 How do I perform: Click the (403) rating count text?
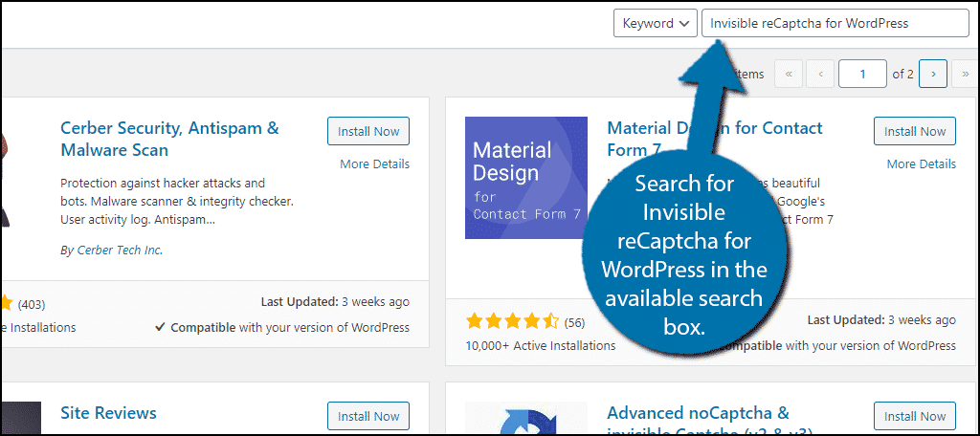[x=32, y=305]
